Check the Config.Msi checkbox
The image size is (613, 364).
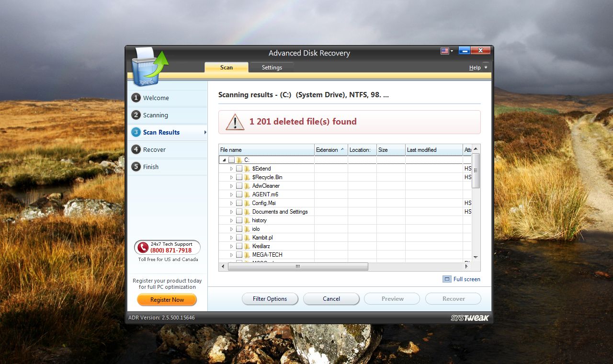(x=239, y=203)
